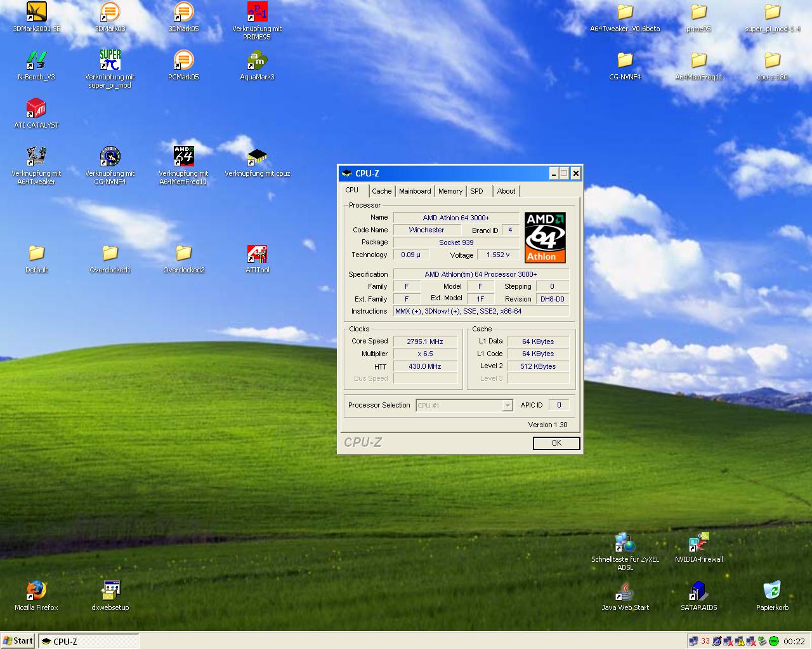Switch to the Cache tab
The width and height of the screenshot is (812, 650).
click(x=382, y=191)
